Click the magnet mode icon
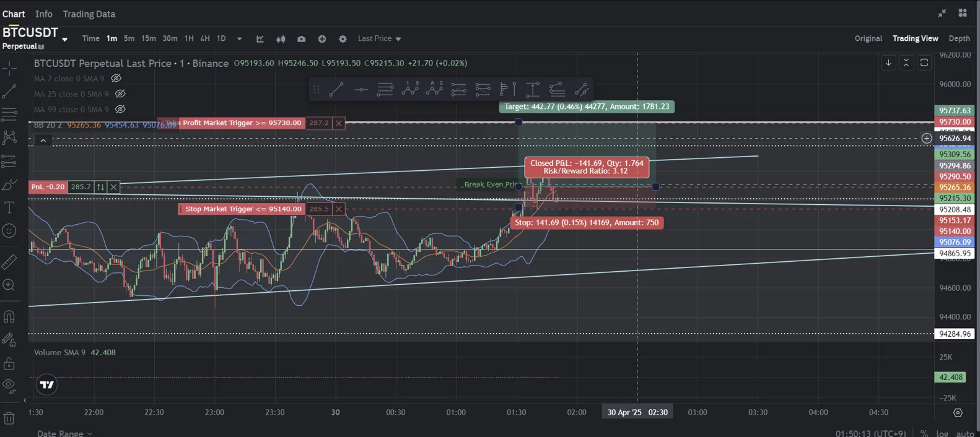This screenshot has height=437, width=980. (9, 317)
